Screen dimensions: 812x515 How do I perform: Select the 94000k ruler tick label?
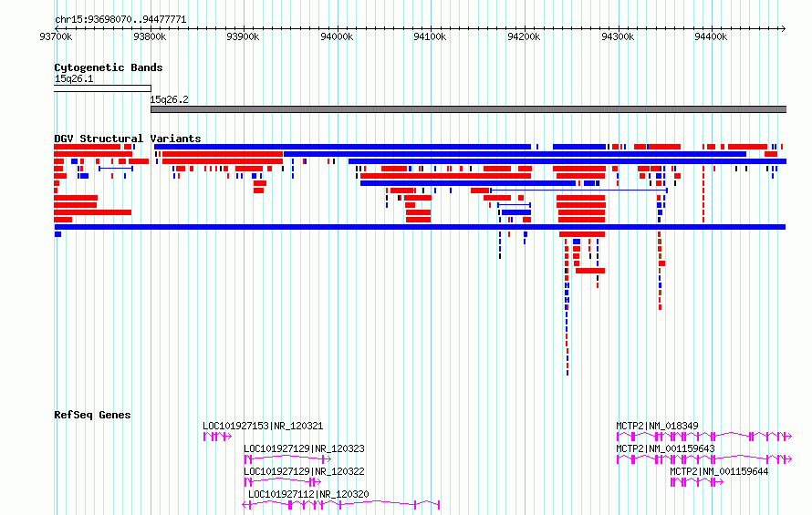337,36
